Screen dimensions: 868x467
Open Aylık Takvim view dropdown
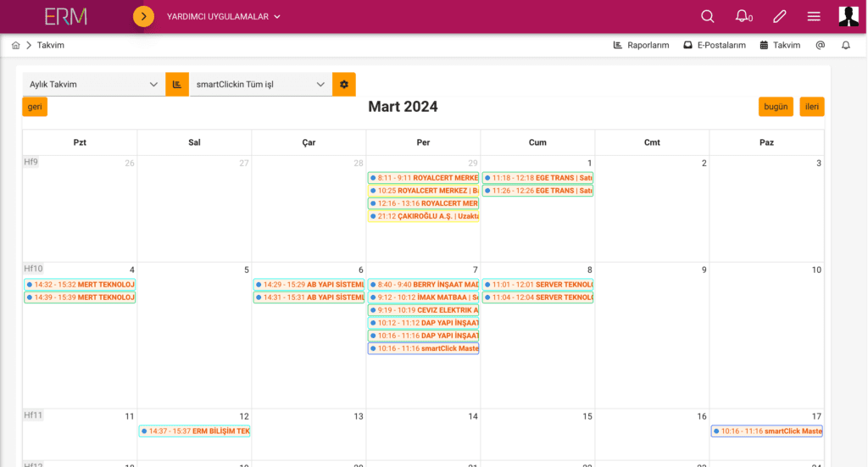point(93,84)
